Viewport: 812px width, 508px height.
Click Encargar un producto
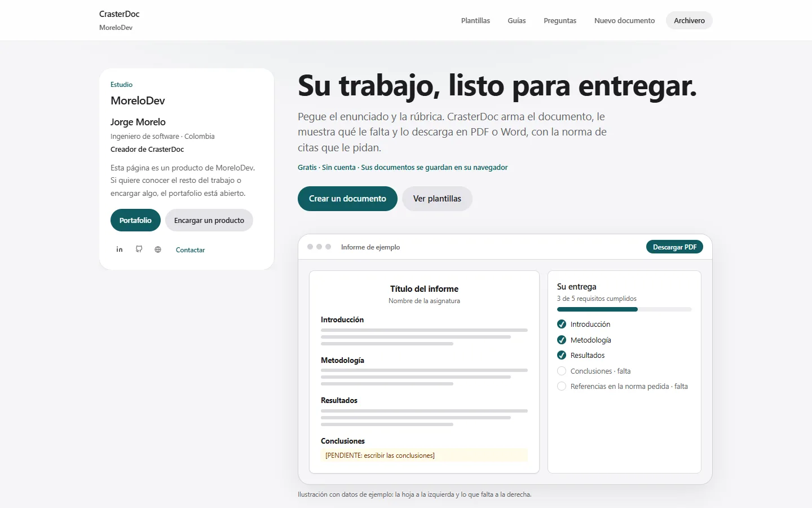(209, 220)
